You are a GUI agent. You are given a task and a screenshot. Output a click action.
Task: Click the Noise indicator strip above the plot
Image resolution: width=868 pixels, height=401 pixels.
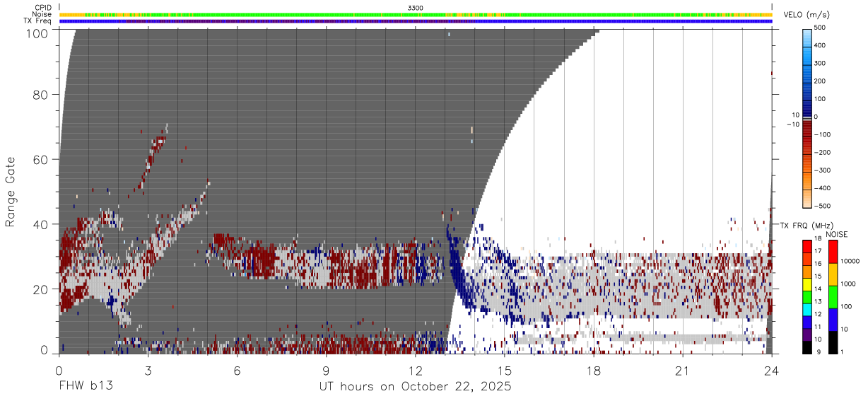416,14
